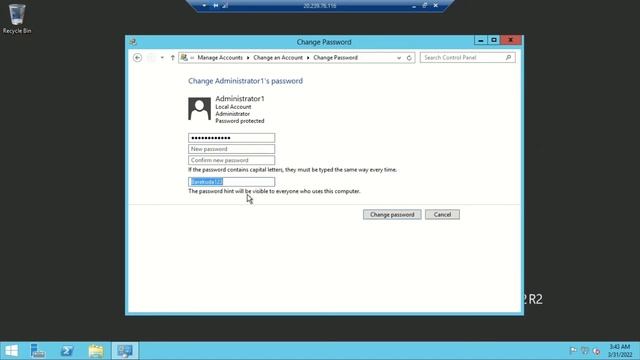This screenshot has width=640, height=360.
Task: Click the Password protected text
Action: click(x=240, y=121)
